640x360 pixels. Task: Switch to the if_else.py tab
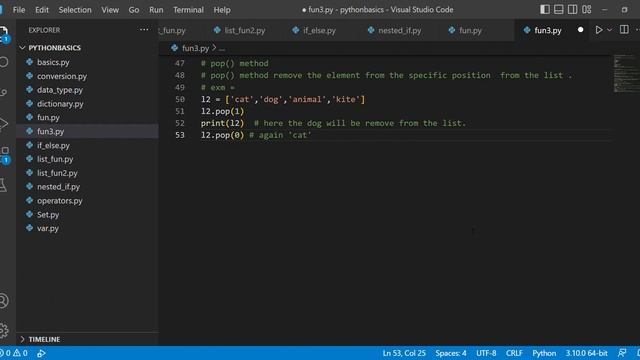[x=314, y=30]
